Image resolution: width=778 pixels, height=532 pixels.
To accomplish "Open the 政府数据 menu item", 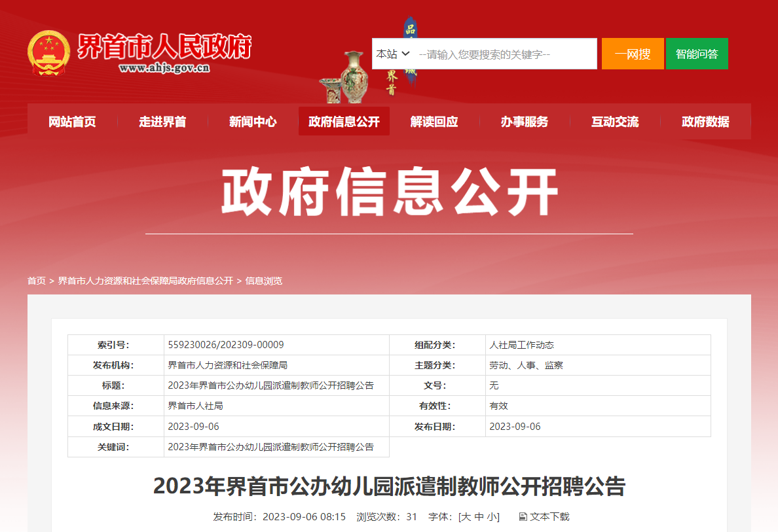I will (x=705, y=122).
